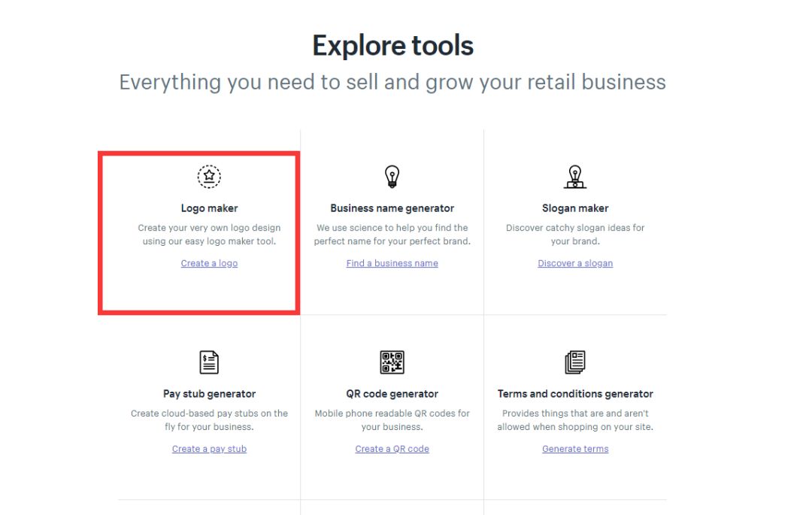Image resolution: width=812 pixels, height=515 pixels.
Task: Open the "Discover a slogan" link
Action: [575, 263]
